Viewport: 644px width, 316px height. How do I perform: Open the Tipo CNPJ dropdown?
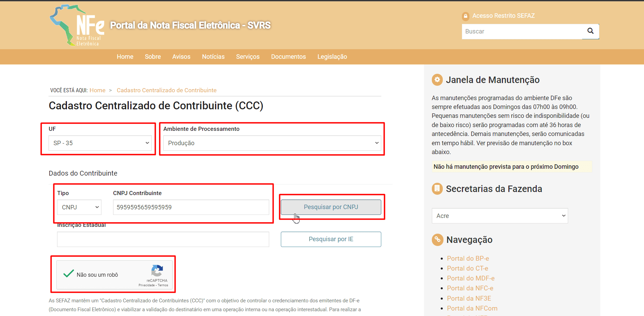point(79,207)
